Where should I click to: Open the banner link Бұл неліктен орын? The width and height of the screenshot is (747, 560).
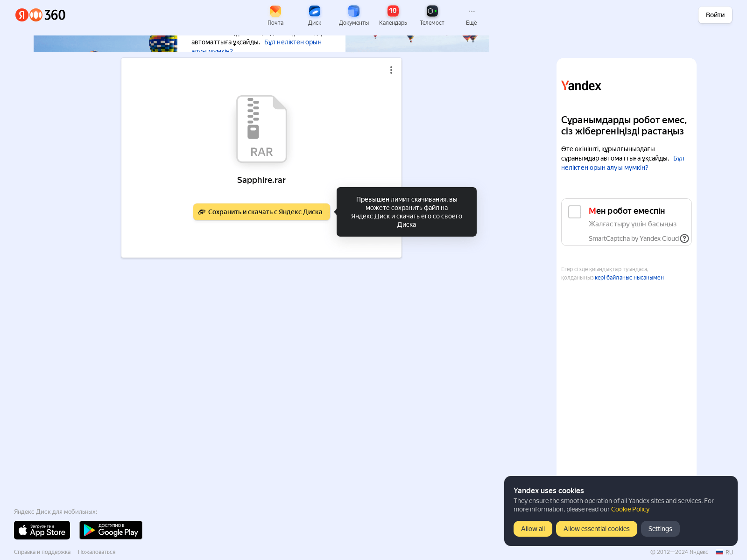pyautogui.click(x=293, y=42)
